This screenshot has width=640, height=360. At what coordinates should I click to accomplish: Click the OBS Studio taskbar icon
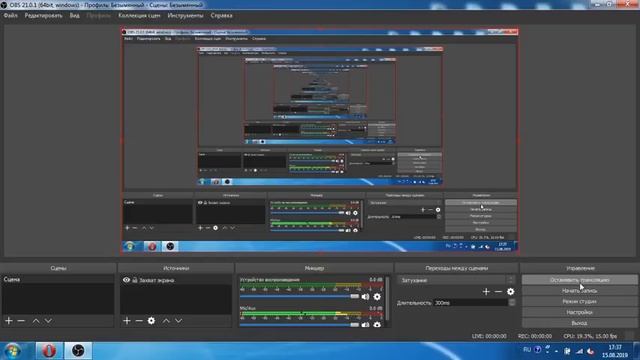78,351
